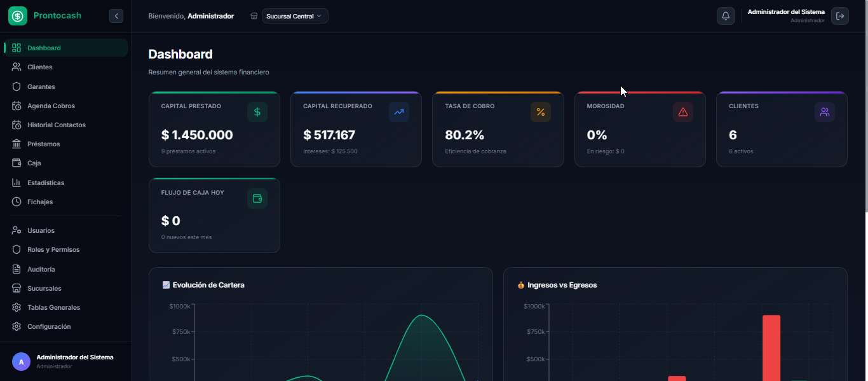This screenshot has height=381, width=868.
Task: Click the avatar circle with letter A
Action: coord(21,361)
